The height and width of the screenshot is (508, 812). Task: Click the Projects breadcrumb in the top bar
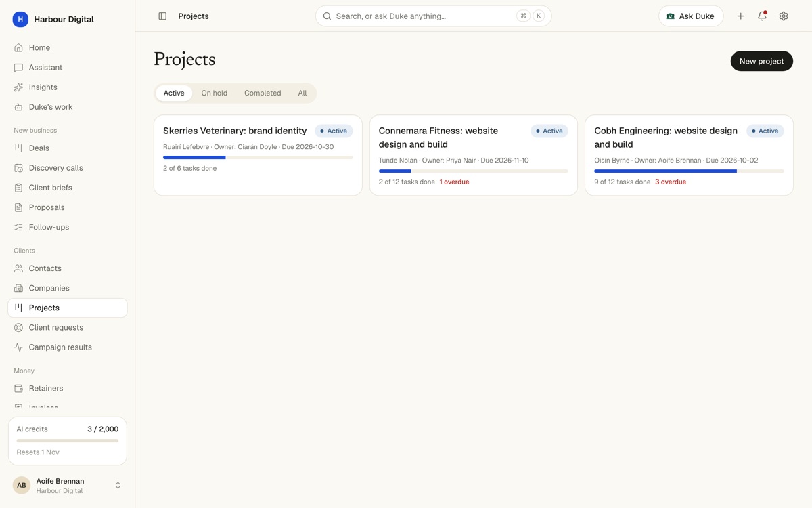tap(194, 16)
